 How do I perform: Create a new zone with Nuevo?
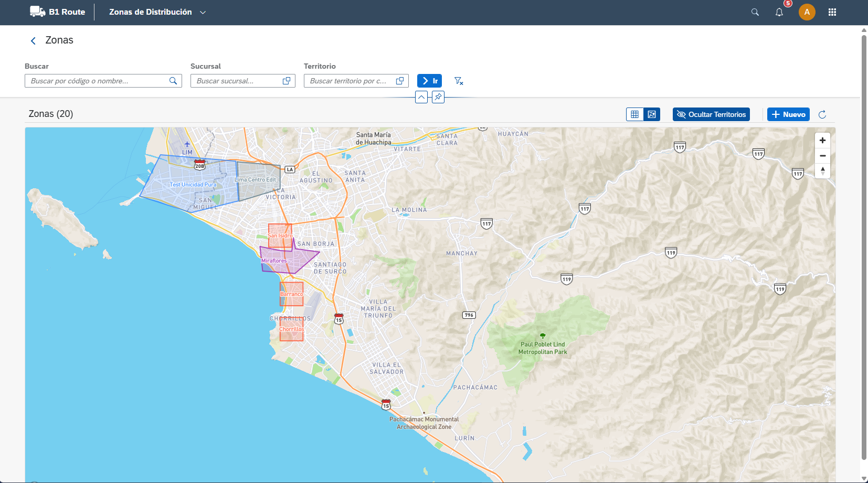pos(788,114)
